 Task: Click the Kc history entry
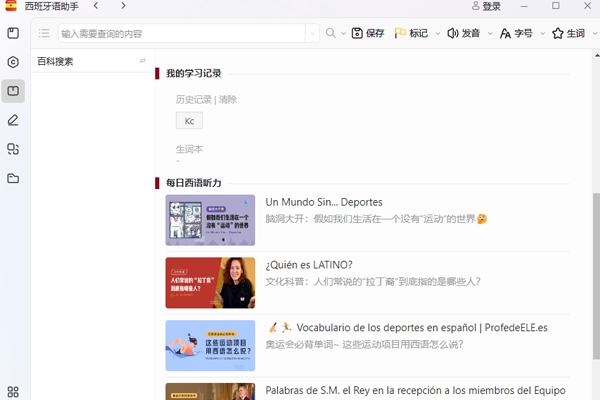[x=189, y=121]
